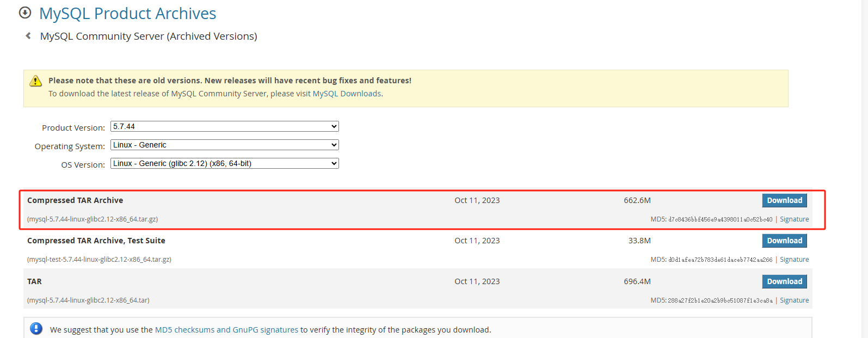Open MD5 checksums and GnuPG signatures link
The height and width of the screenshot is (338, 868).
(226, 330)
